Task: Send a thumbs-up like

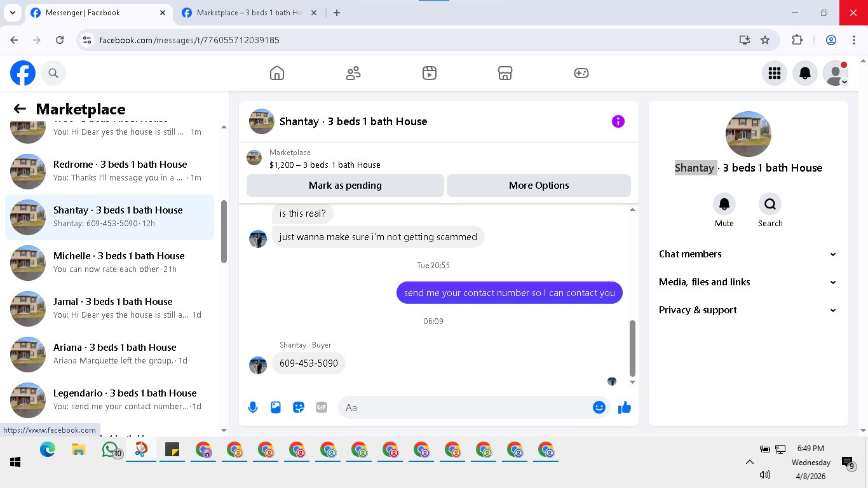Action: (625, 407)
